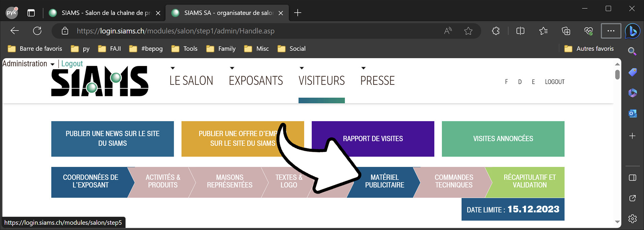The width and height of the screenshot is (644, 230).
Task: Open the '#bepog' bookmarks folder
Action: pyautogui.click(x=146, y=49)
